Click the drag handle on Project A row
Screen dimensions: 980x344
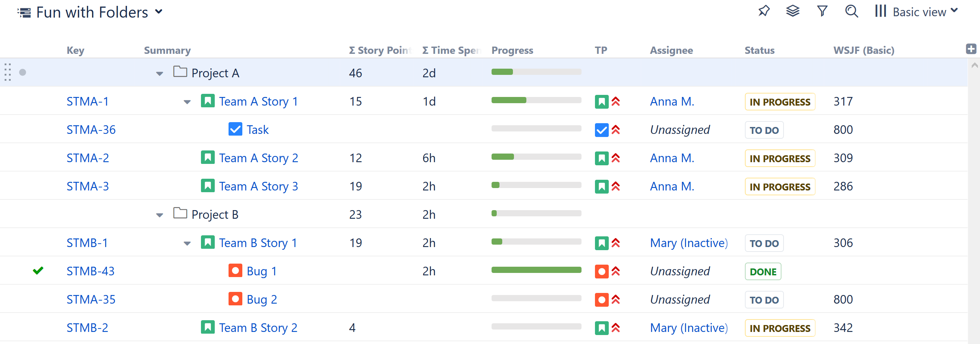[x=8, y=72]
